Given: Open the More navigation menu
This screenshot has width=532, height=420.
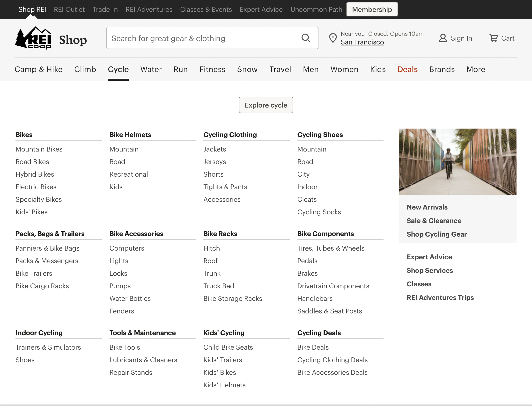Looking at the screenshot, I should [x=475, y=69].
